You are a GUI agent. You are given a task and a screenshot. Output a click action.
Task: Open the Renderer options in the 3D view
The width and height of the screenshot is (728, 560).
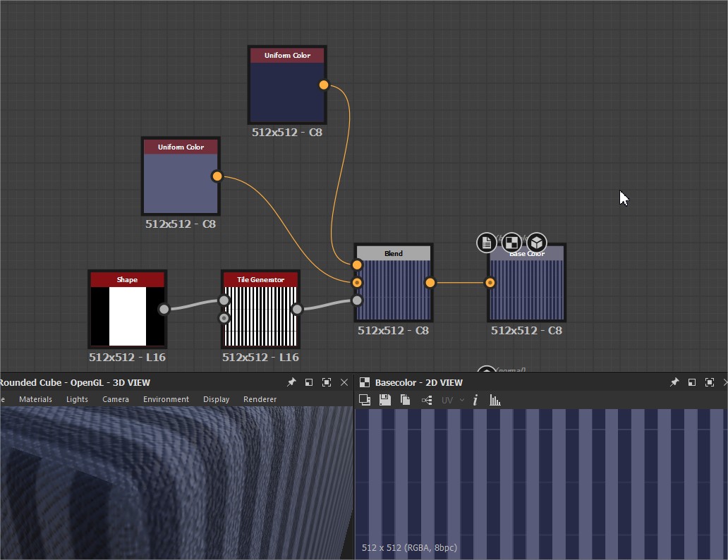260,398
